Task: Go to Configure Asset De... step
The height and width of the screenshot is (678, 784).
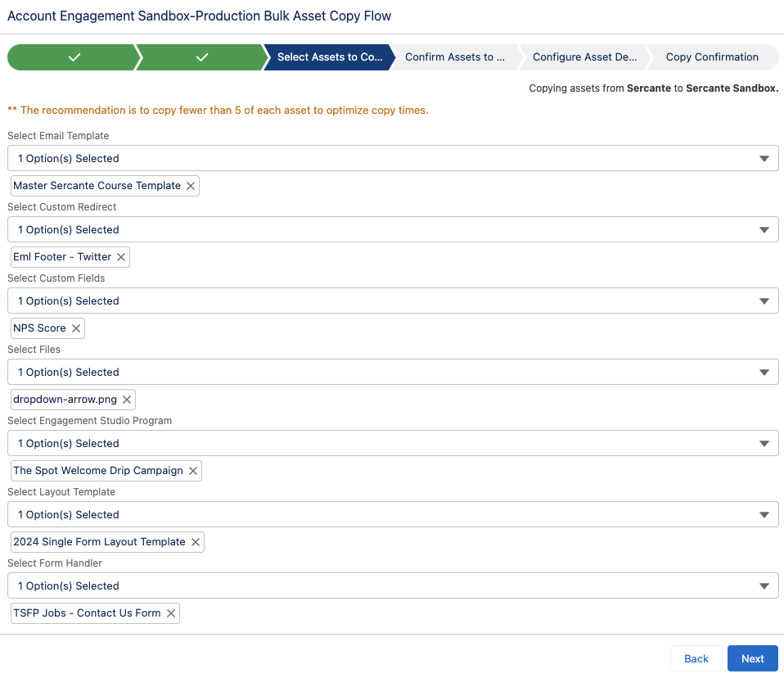Action: click(584, 57)
